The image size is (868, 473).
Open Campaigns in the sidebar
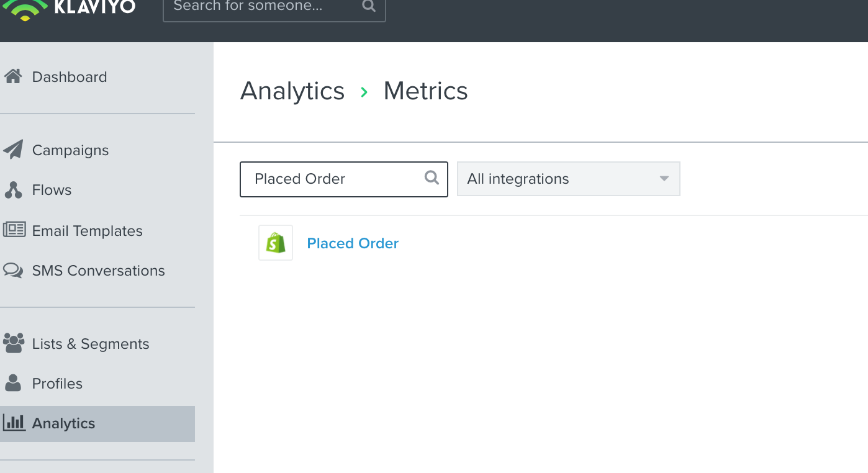(70, 150)
